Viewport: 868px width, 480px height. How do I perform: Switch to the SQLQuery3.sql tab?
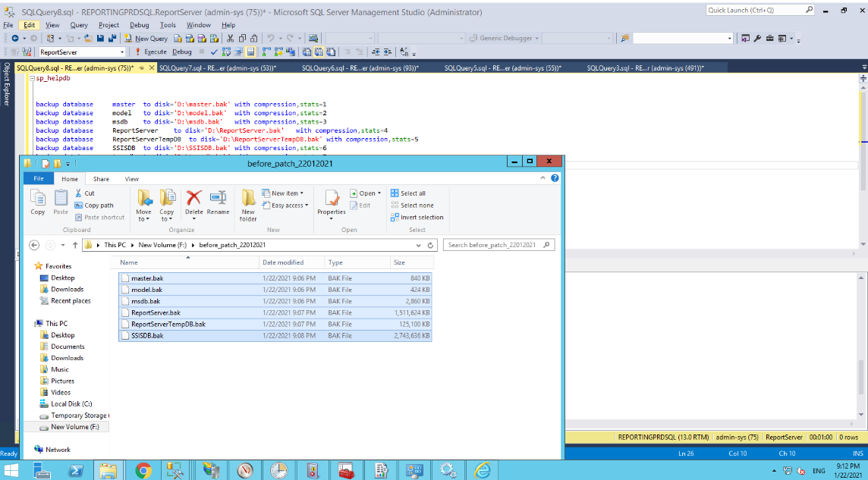tap(645, 68)
